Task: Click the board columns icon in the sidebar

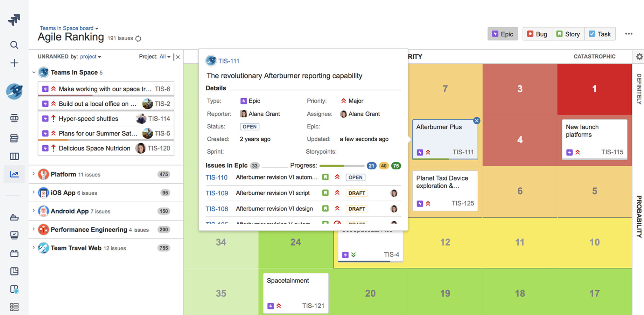Action: click(x=14, y=156)
